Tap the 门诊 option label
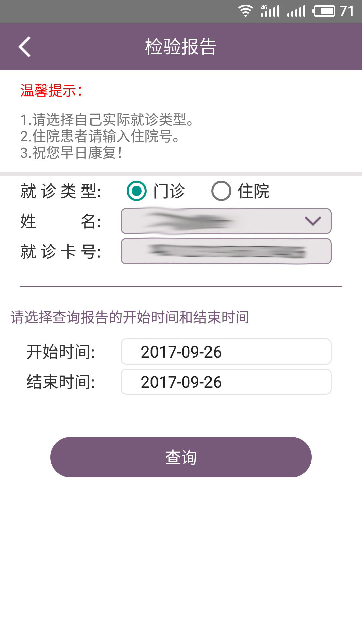 click(169, 191)
